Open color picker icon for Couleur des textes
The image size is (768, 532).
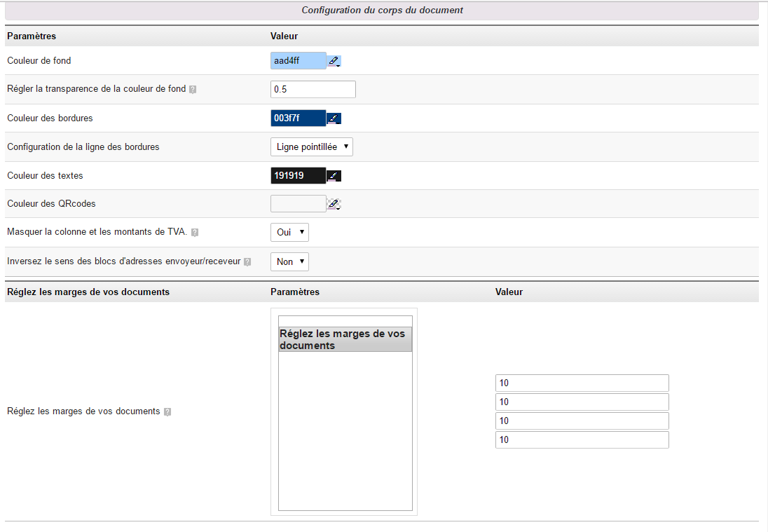tap(334, 176)
